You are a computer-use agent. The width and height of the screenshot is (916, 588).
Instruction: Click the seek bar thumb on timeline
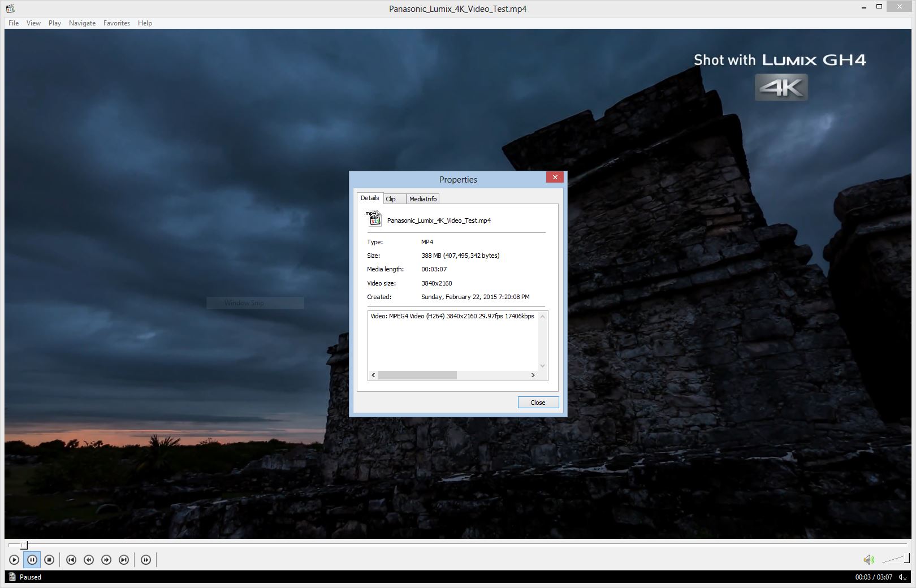[x=24, y=545]
